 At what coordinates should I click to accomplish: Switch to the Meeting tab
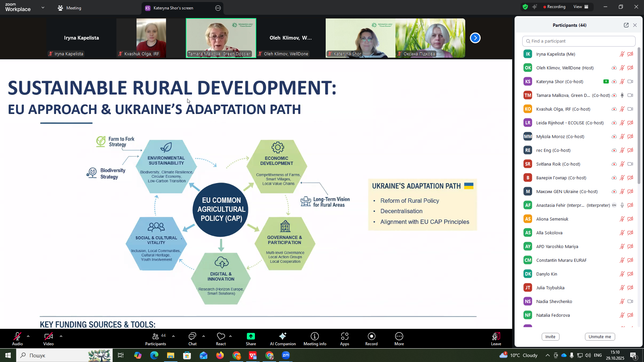tap(69, 8)
